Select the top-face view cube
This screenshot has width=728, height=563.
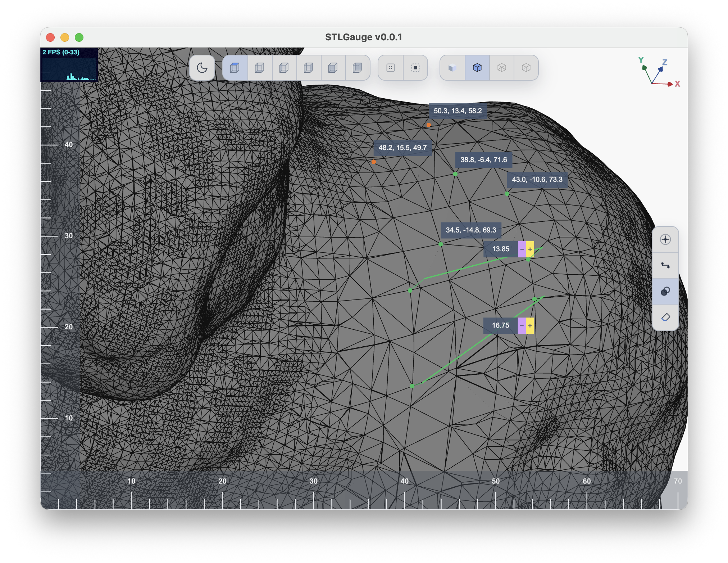tap(235, 68)
